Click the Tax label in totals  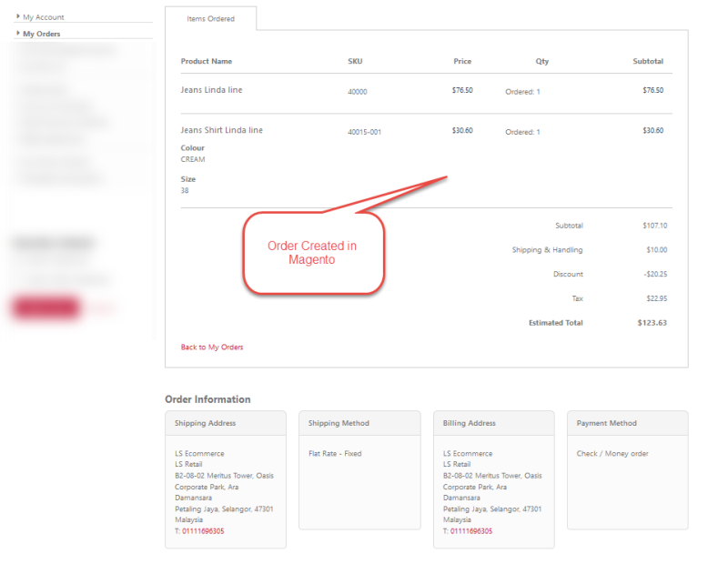point(578,298)
